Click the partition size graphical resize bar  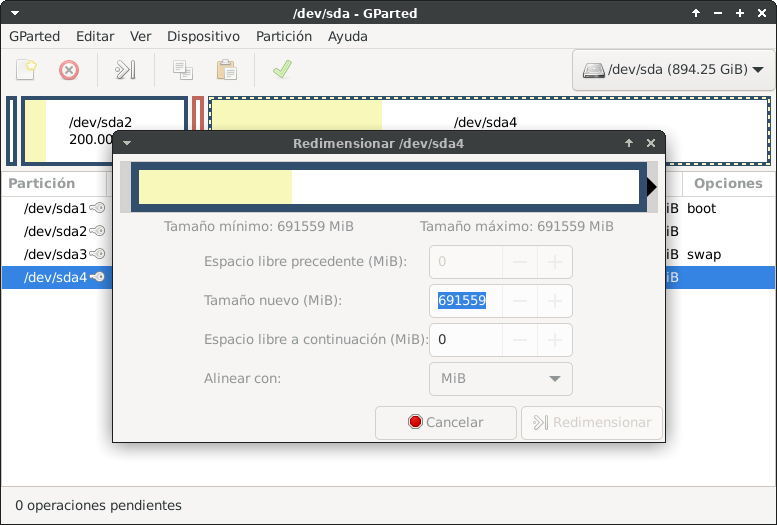[388, 187]
